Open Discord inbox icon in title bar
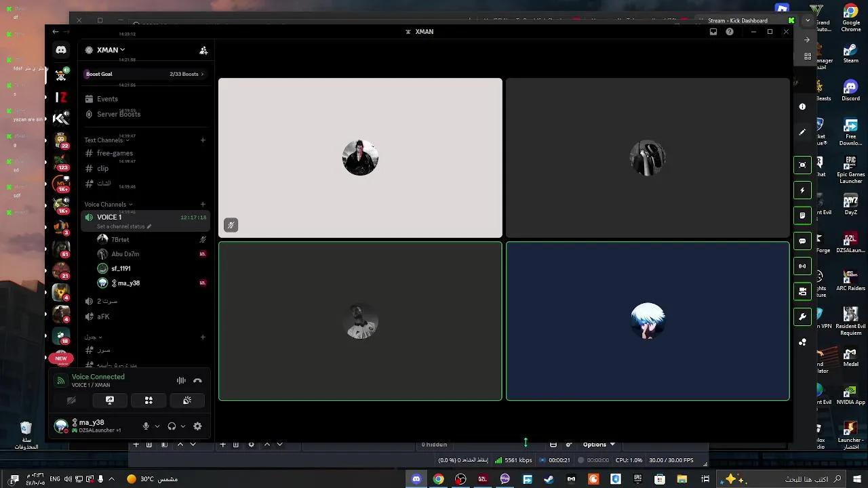Image resolution: width=868 pixels, height=488 pixels. (x=713, y=32)
